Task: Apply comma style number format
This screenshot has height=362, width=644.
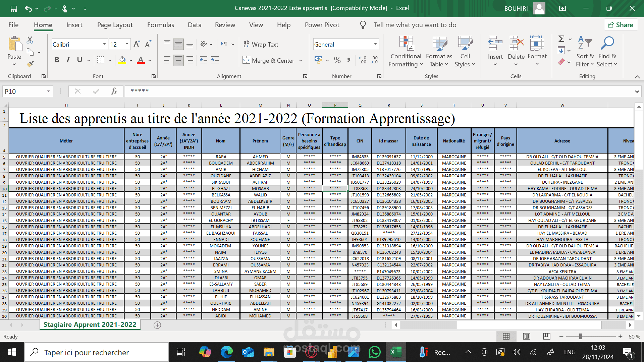Action: pyautogui.click(x=349, y=60)
